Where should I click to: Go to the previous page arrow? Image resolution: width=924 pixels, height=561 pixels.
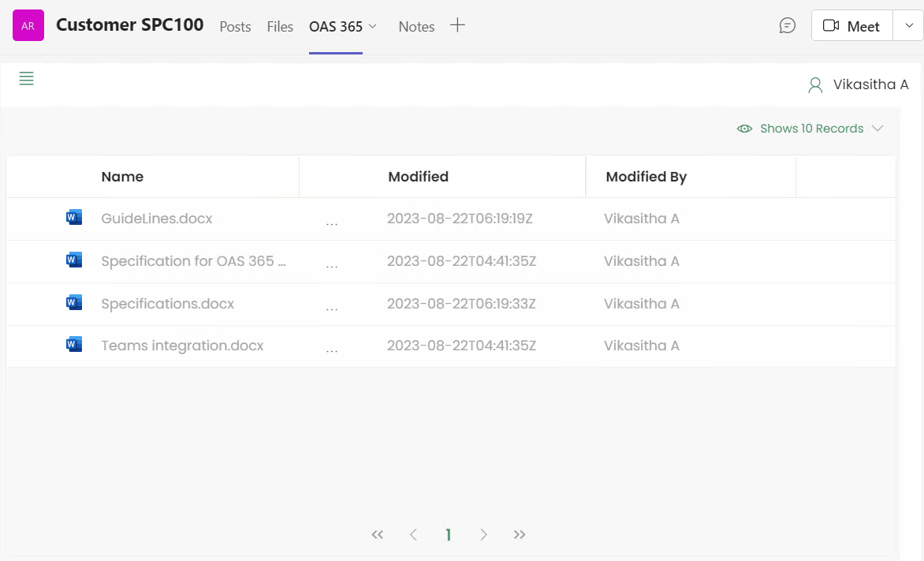point(413,535)
